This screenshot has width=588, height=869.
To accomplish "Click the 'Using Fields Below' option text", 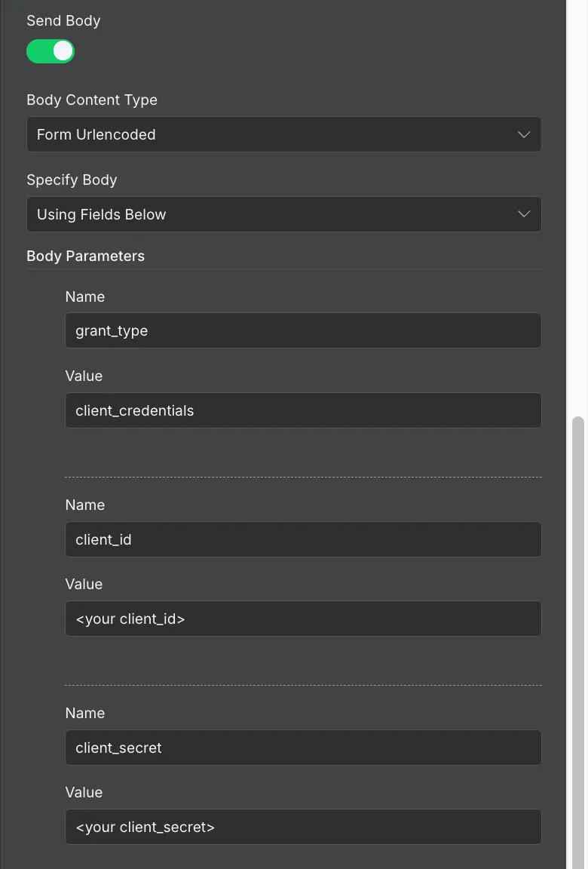I will (100, 214).
